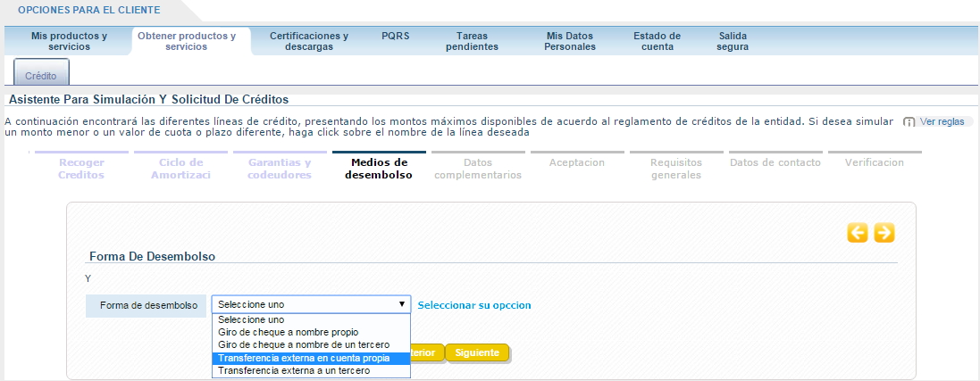Click the info icon beside Ver reglas
The height and width of the screenshot is (381, 980).
(x=909, y=121)
